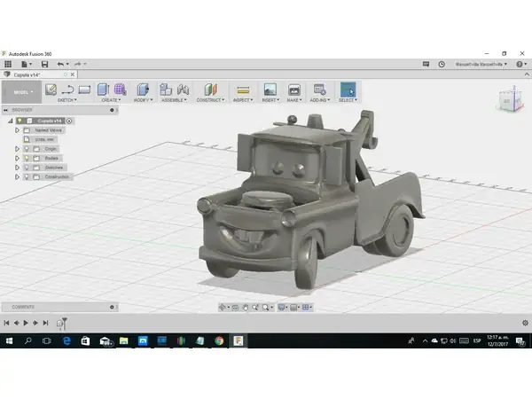Screen dimensions: 532x399
Task: Click timeline Play button
Action: coord(26,323)
